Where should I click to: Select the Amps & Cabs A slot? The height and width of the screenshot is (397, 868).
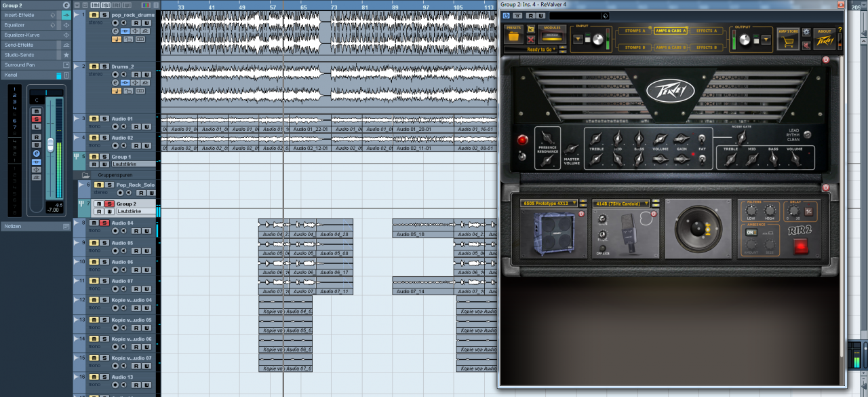pos(671,31)
